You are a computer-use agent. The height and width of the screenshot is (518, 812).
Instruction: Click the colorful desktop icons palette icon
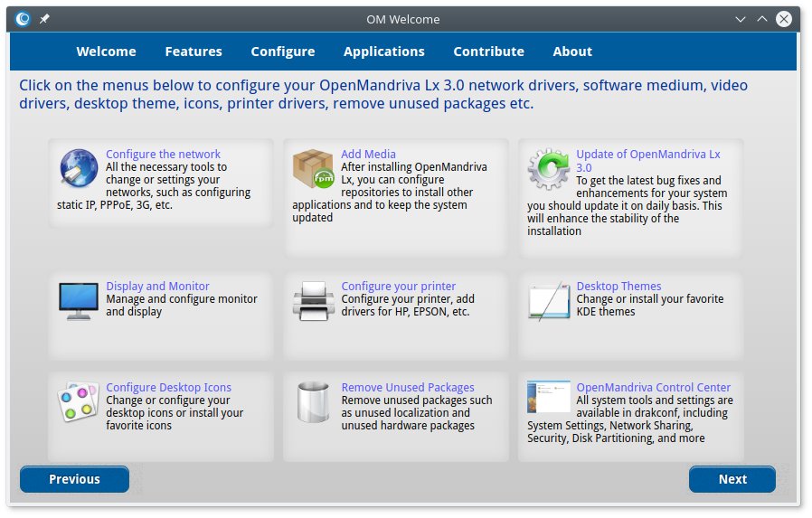(78, 402)
